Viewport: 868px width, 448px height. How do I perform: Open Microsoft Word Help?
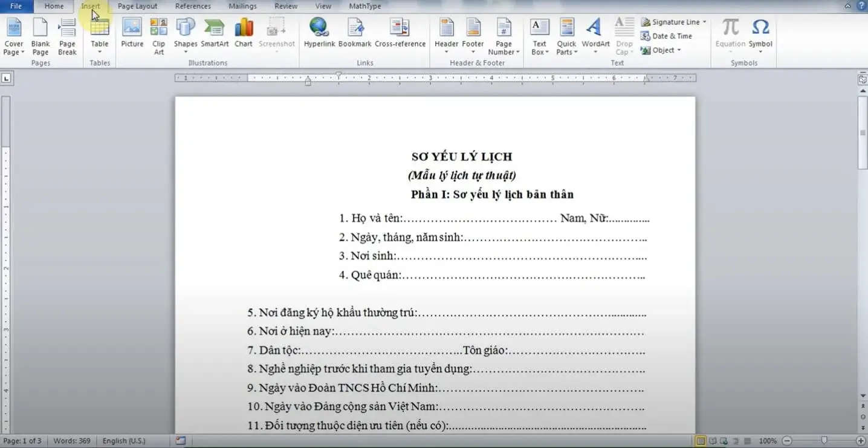coord(861,6)
